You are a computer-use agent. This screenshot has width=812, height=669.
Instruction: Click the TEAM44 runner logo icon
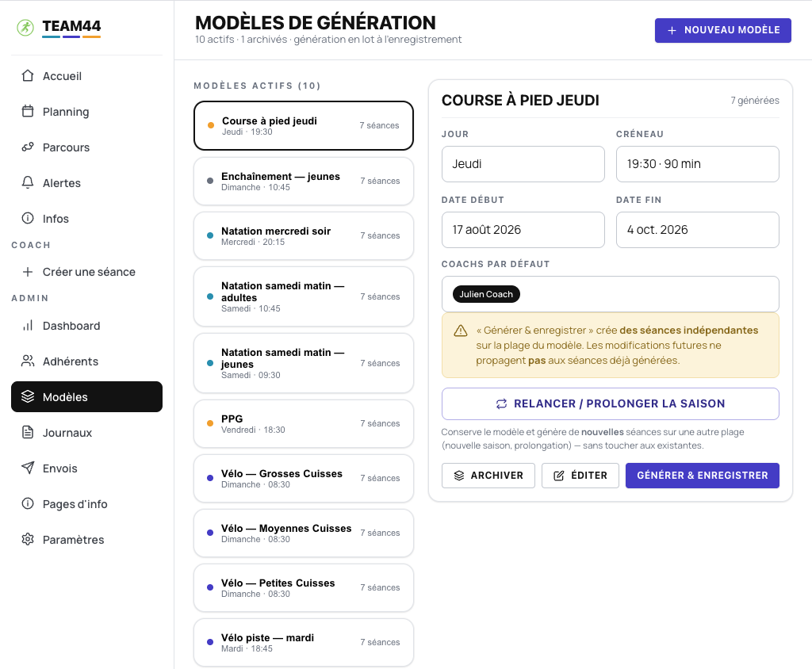coord(25,28)
